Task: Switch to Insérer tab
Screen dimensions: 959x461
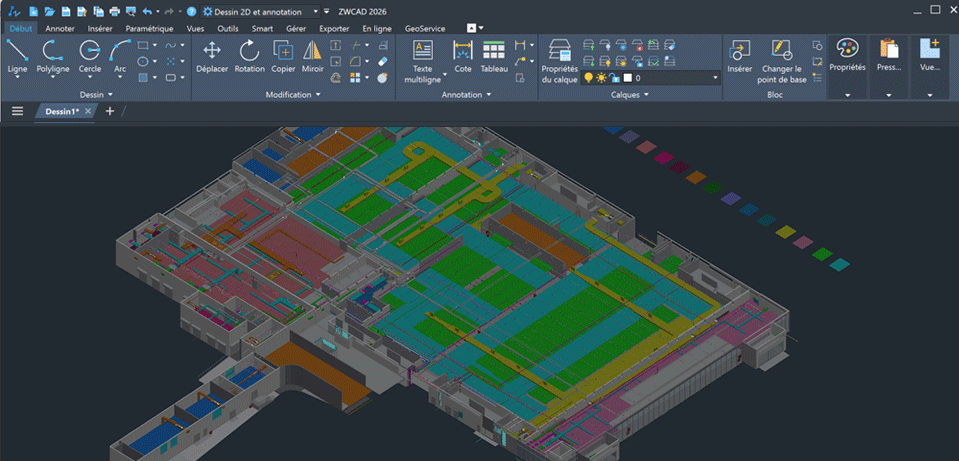Action: click(x=100, y=28)
